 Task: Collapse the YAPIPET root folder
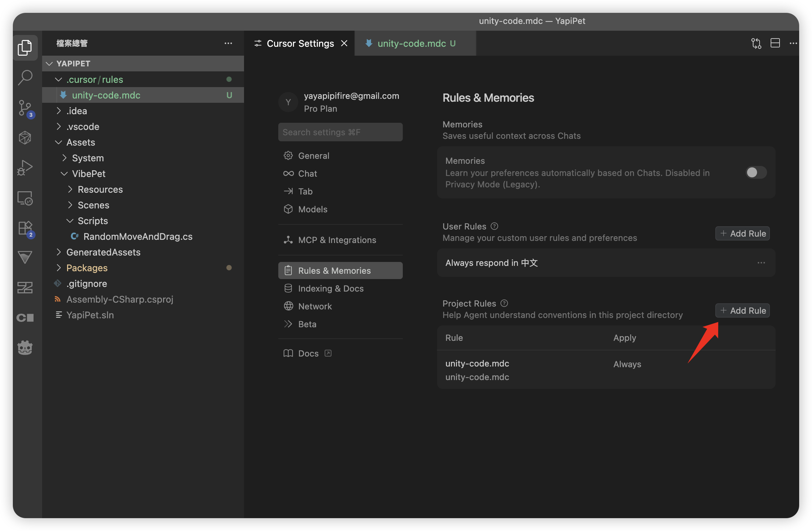[x=49, y=64]
